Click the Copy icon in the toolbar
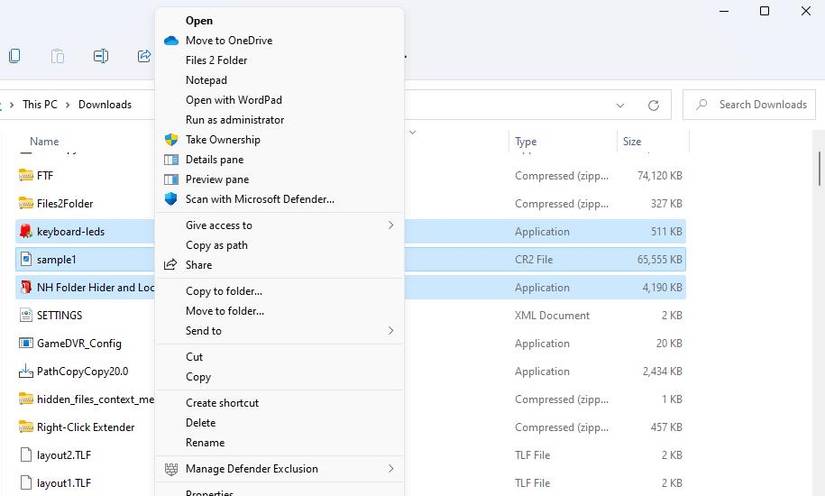Image resolution: width=825 pixels, height=496 pixels. pos(14,57)
